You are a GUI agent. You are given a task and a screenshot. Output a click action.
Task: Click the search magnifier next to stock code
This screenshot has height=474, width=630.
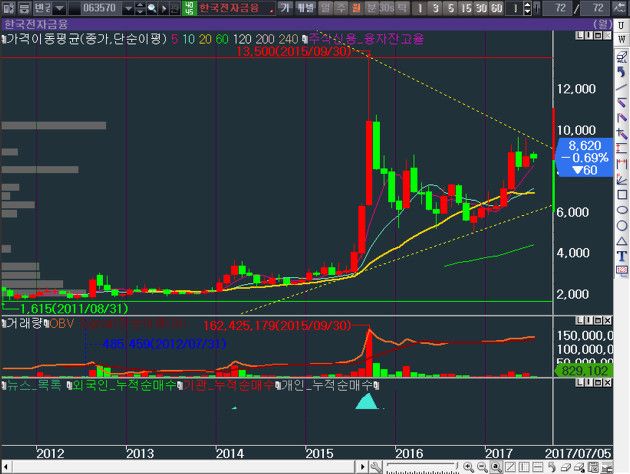(152, 8)
